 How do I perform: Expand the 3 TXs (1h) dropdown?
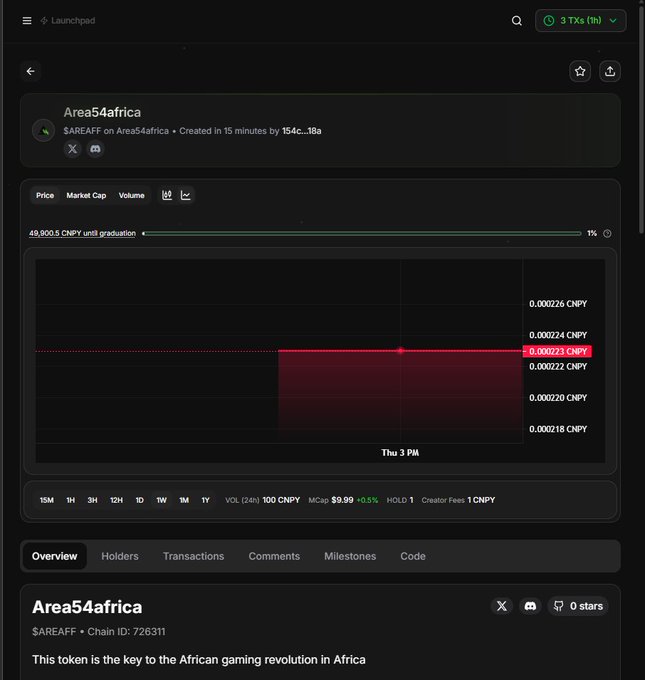[x=580, y=20]
